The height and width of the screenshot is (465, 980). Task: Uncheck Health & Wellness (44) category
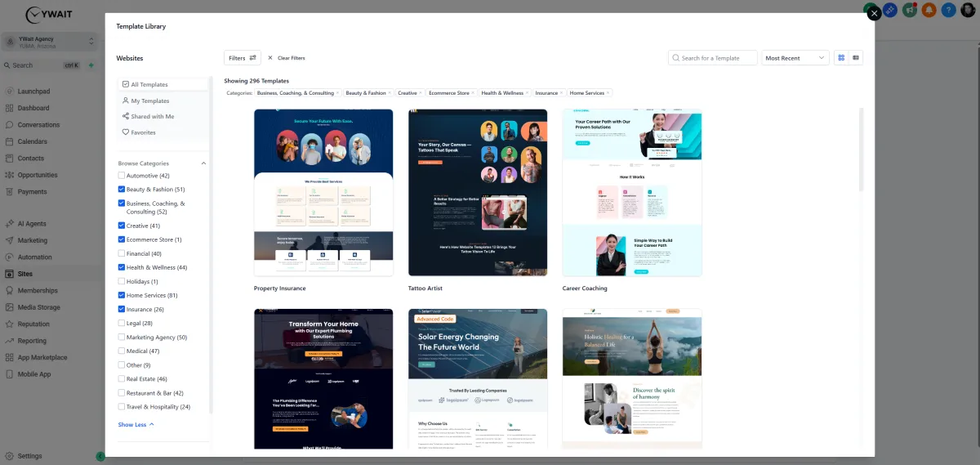[x=122, y=267]
